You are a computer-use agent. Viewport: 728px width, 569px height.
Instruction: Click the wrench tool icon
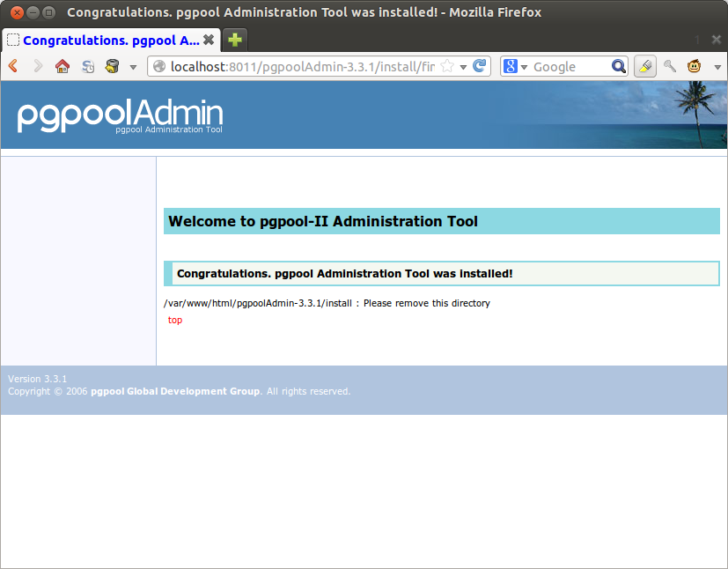coord(670,66)
